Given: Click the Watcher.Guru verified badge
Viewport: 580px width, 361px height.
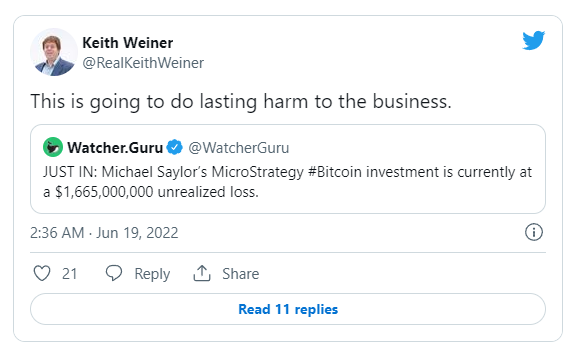Looking at the screenshot, I should pyautogui.click(x=174, y=147).
